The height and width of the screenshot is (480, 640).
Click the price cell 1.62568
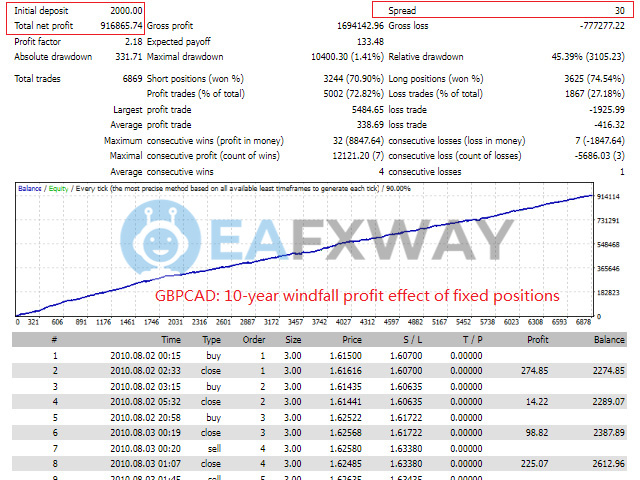point(346,433)
